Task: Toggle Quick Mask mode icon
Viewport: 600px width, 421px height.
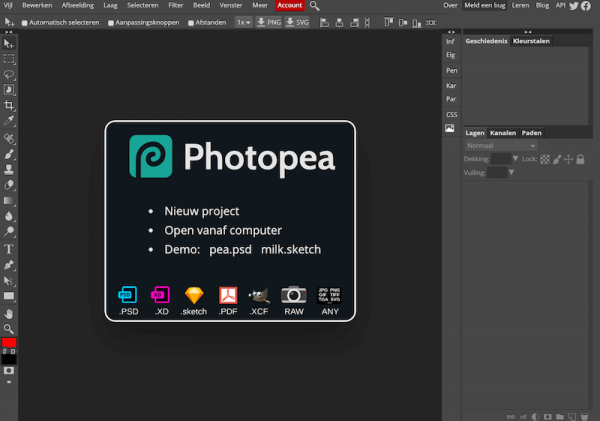Action: click(x=8, y=370)
